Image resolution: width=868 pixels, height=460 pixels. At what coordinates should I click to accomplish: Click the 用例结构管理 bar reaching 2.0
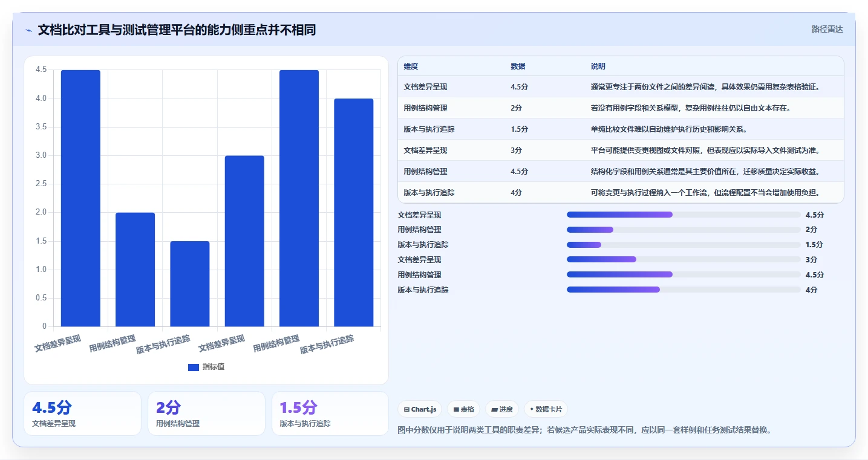135,270
